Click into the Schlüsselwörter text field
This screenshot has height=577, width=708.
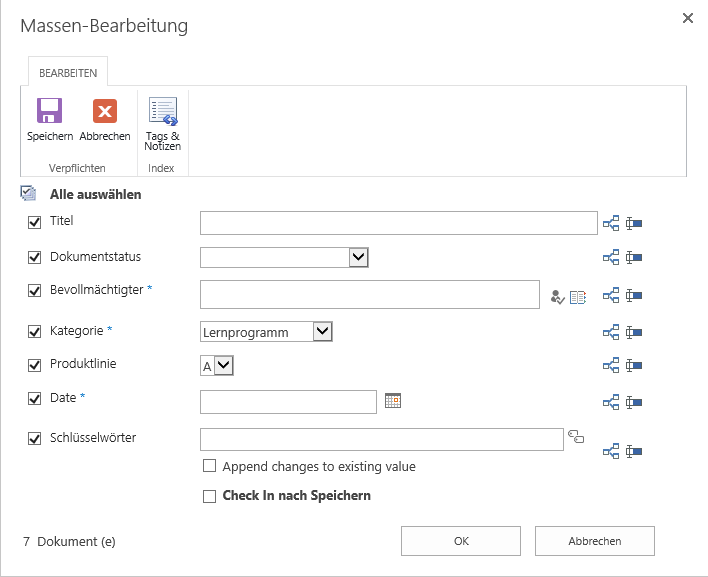(382, 439)
